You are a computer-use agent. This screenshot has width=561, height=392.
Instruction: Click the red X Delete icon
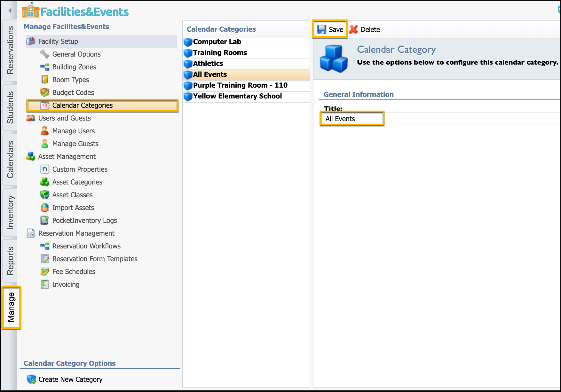pos(353,29)
